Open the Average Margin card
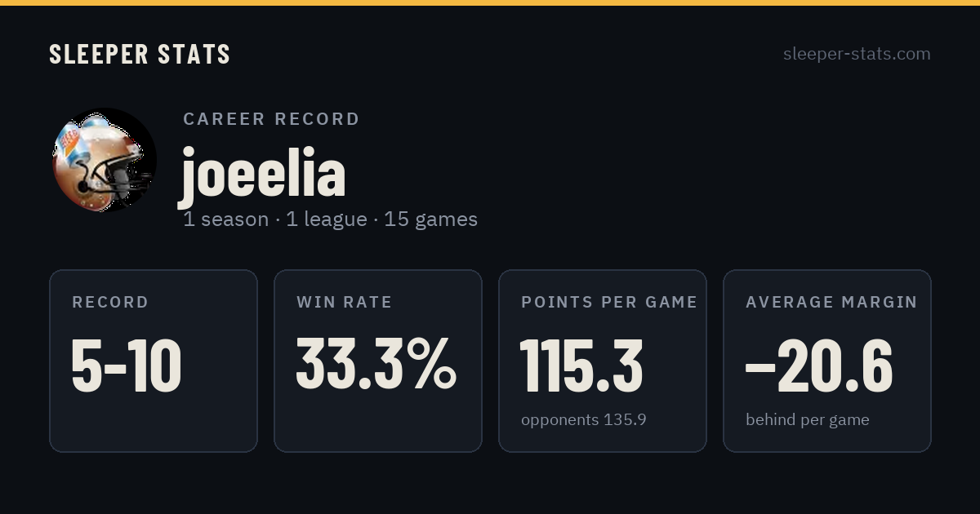Screen dimensions: 980x514 [827, 361]
